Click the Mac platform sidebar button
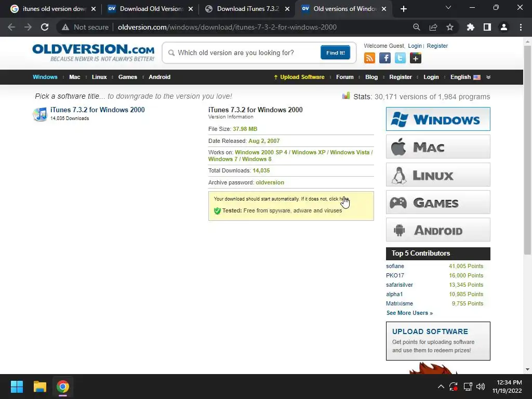This screenshot has height=399, width=532. click(x=438, y=147)
